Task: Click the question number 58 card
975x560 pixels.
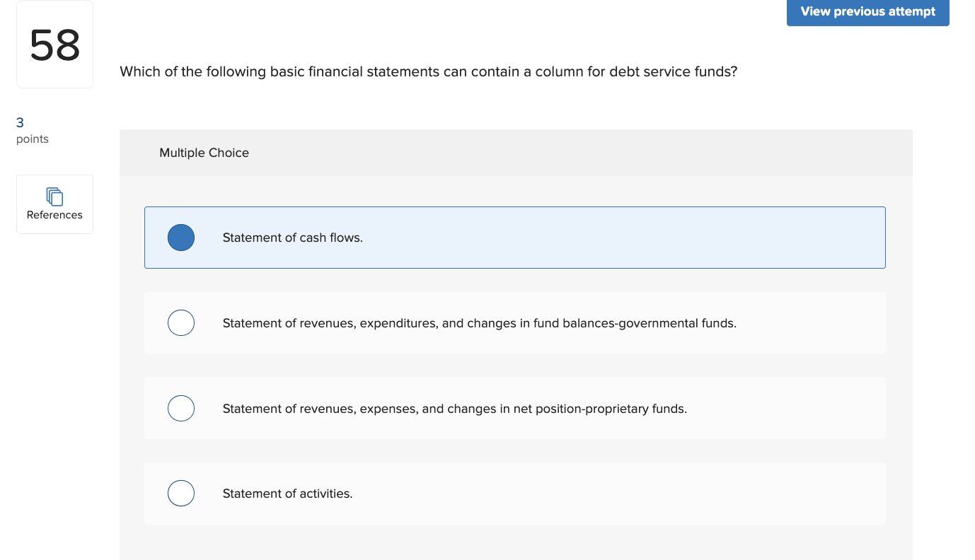Action: [54, 44]
